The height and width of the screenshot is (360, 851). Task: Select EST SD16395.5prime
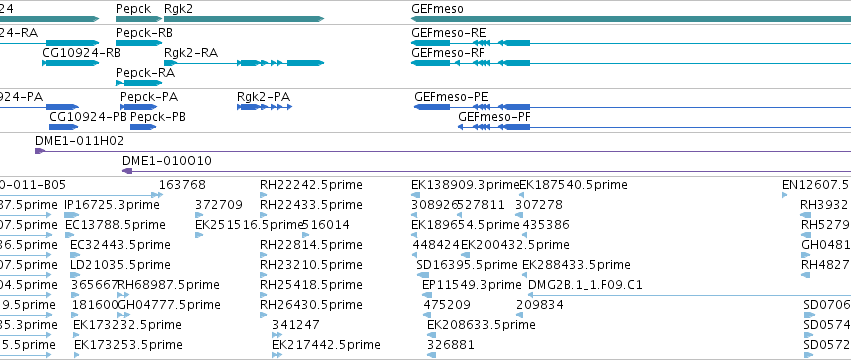point(467,265)
